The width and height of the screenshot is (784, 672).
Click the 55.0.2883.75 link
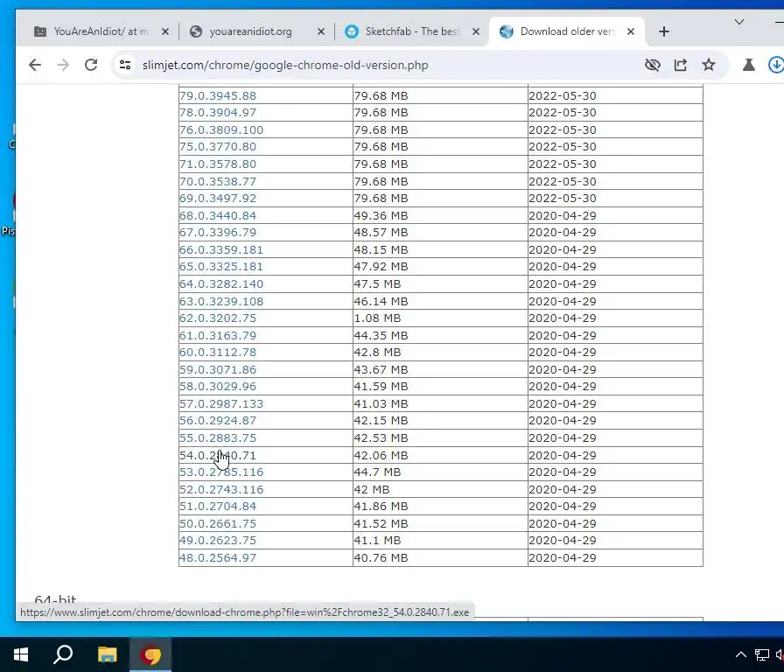pos(218,438)
